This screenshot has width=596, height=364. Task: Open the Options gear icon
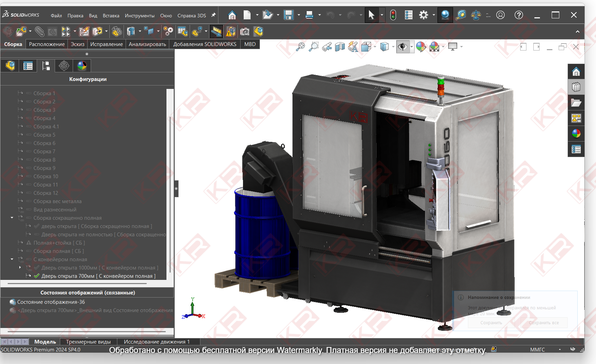tap(424, 15)
